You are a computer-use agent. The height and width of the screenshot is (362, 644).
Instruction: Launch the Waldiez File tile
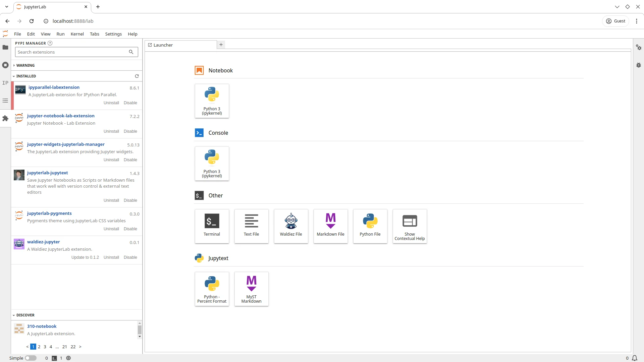coord(291,226)
